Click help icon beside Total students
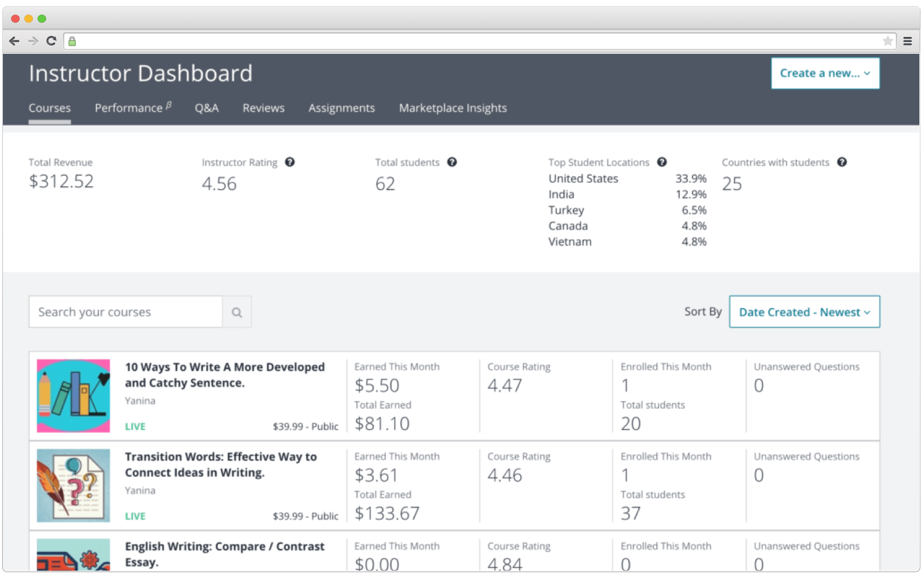Screen dimensions: 924x578 point(452,162)
